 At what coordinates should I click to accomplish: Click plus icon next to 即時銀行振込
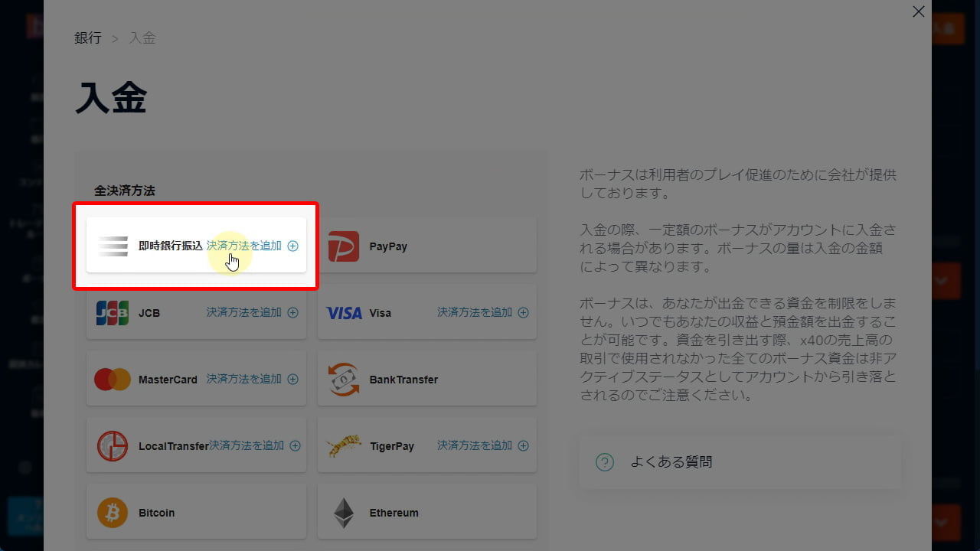pyautogui.click(x=292, y=246)
